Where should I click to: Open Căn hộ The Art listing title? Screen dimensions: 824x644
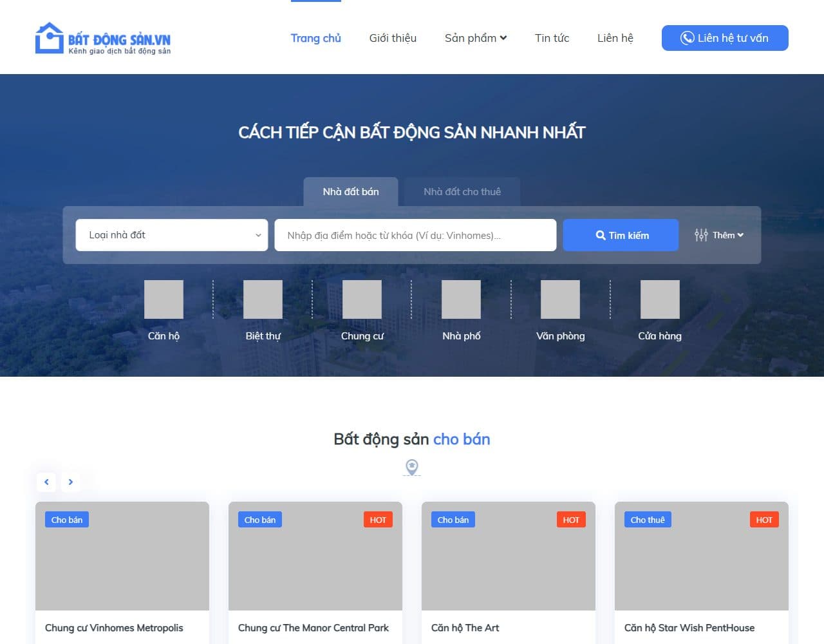pyautogui.click(x=465, y=628)
